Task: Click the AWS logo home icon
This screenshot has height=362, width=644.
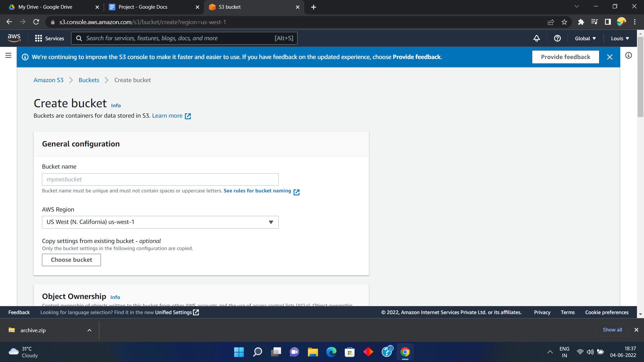Action: 14,38
